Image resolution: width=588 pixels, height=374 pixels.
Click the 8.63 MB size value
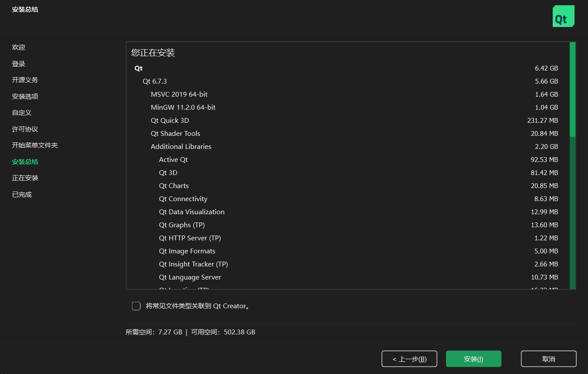click(x=546, y=199)
